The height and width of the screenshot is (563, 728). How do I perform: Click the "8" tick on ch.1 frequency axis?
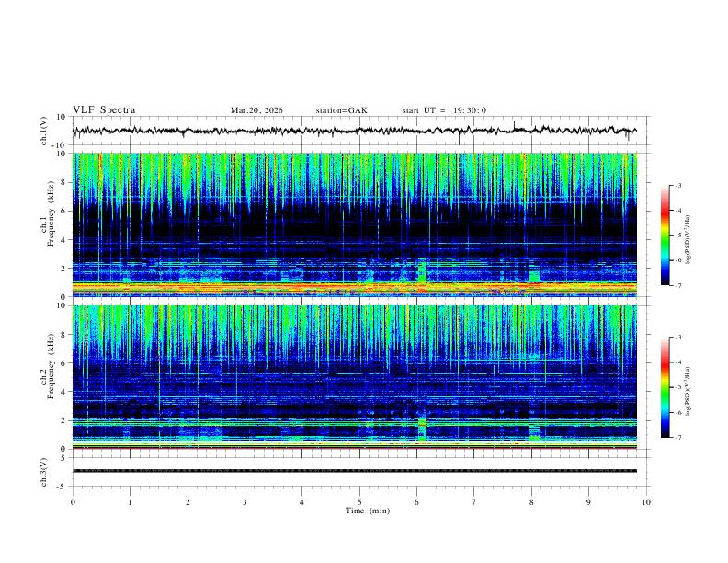[x=64, y=182]
